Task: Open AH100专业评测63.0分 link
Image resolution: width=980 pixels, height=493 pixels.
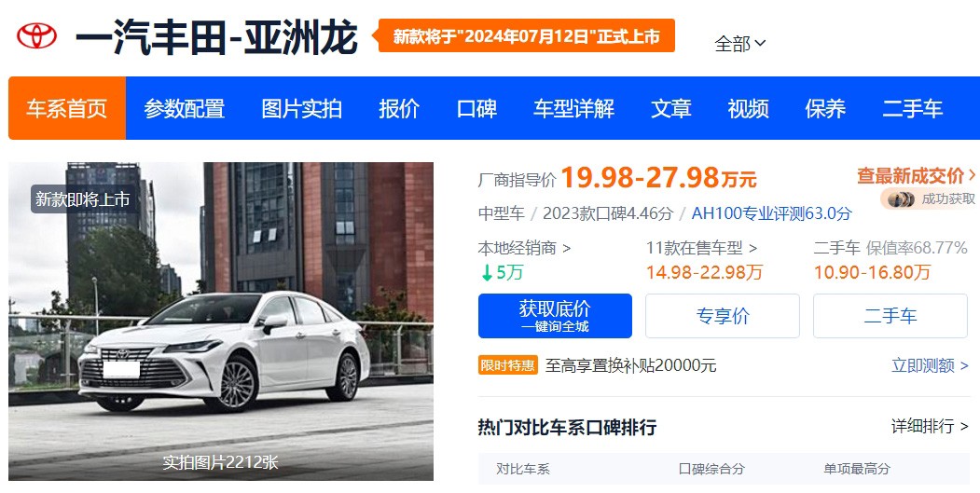Action: pyautogui.click(x=771, y=213)
